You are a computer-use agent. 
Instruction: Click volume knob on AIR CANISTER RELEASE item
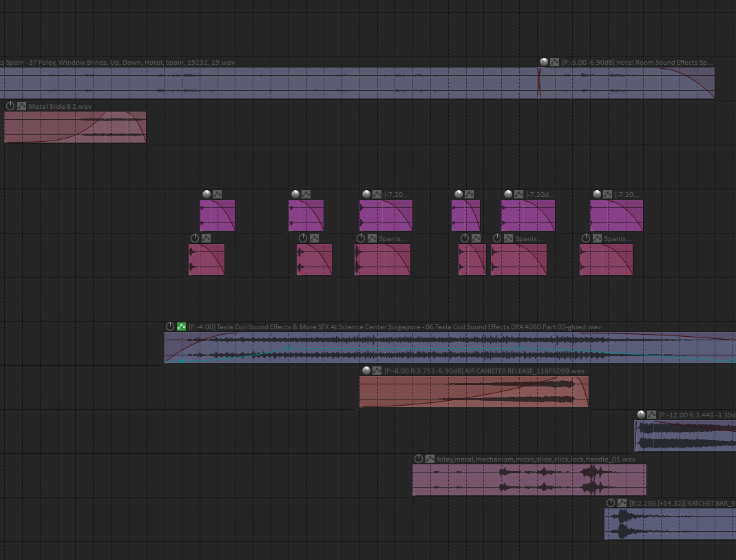tap(366, 370)
